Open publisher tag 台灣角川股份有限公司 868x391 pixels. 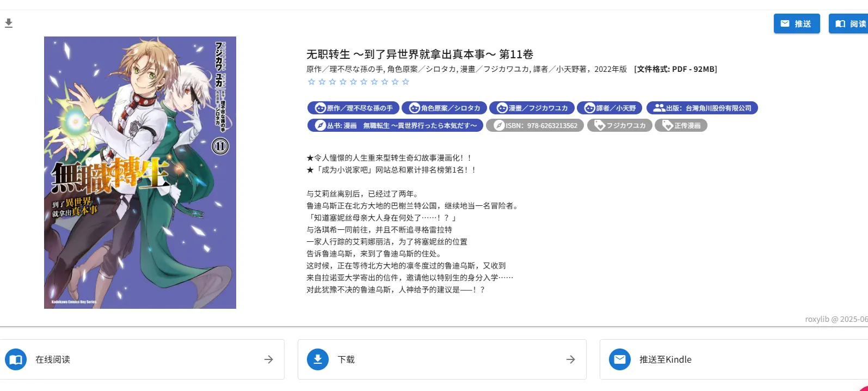702,108
